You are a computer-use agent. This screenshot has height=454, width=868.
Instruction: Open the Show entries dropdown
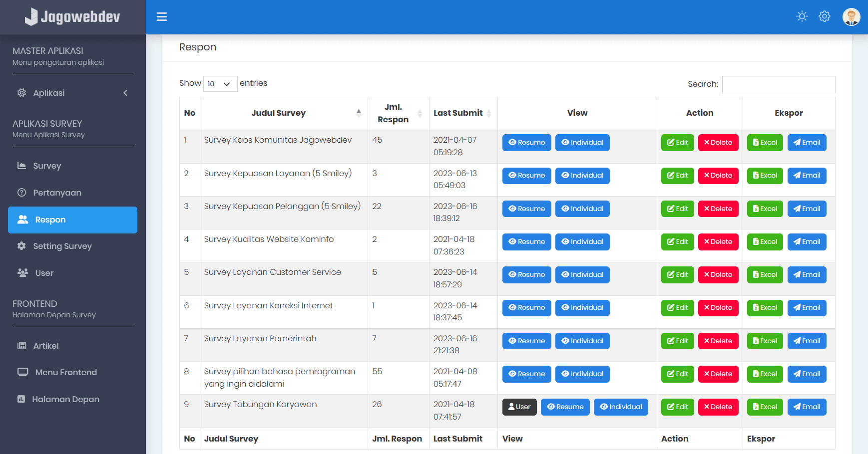(220, 84)
